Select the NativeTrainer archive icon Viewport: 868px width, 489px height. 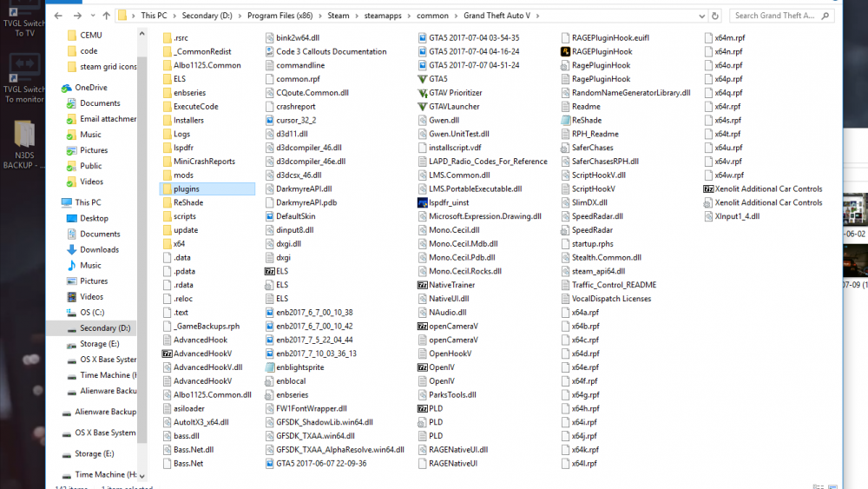423,285
